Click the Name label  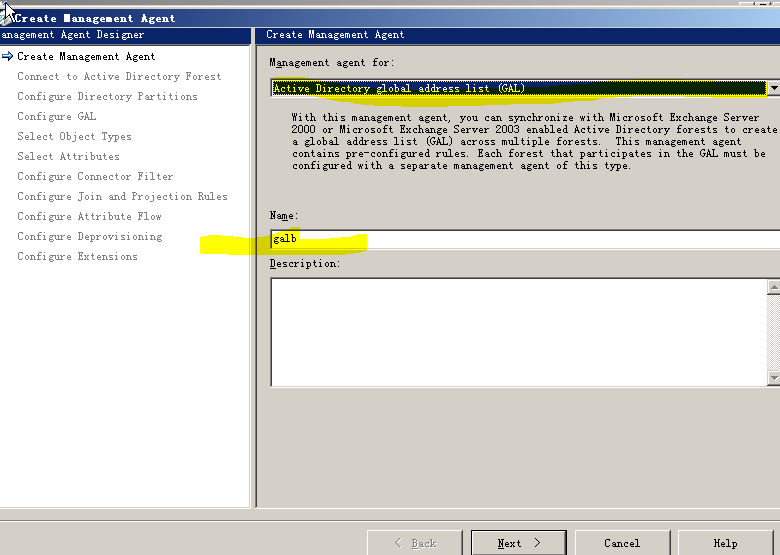[x=284, y=215]
